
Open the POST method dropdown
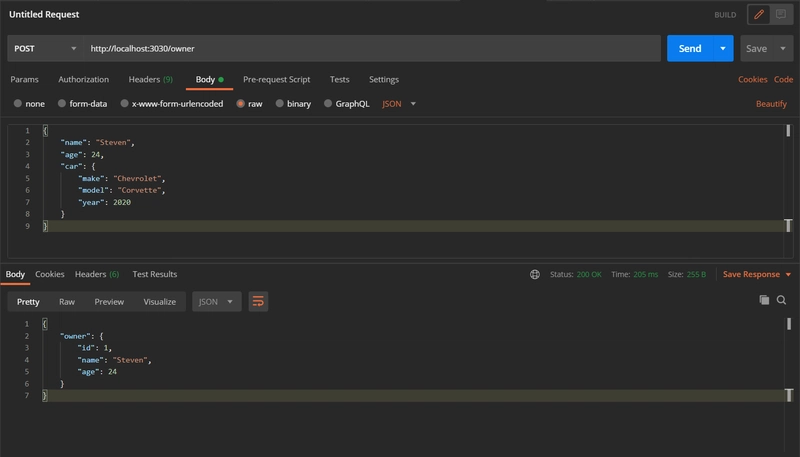click(45, 48)
